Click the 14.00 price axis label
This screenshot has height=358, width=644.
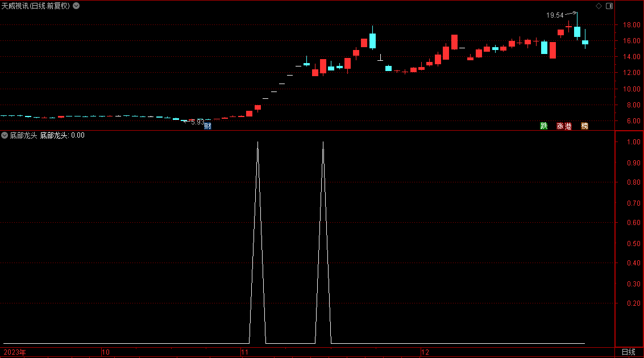(x=631, y=57)
